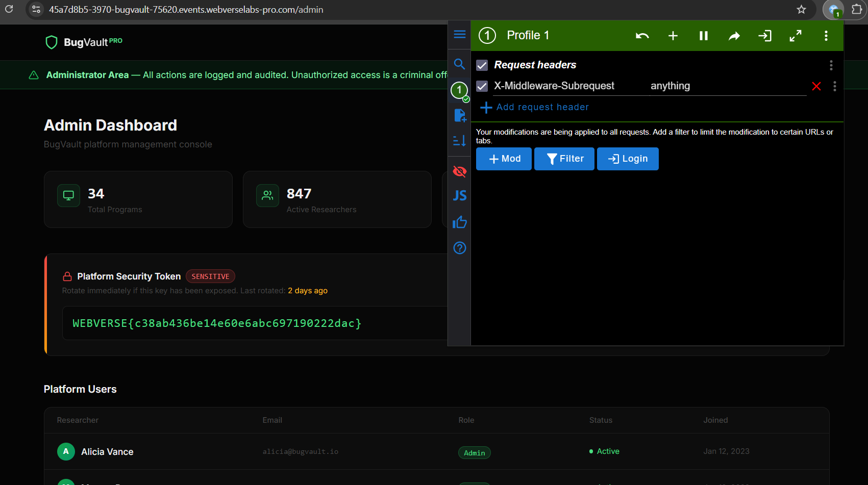
Task: Select the WEBVERSE security token text
Action: pos(217,323)
